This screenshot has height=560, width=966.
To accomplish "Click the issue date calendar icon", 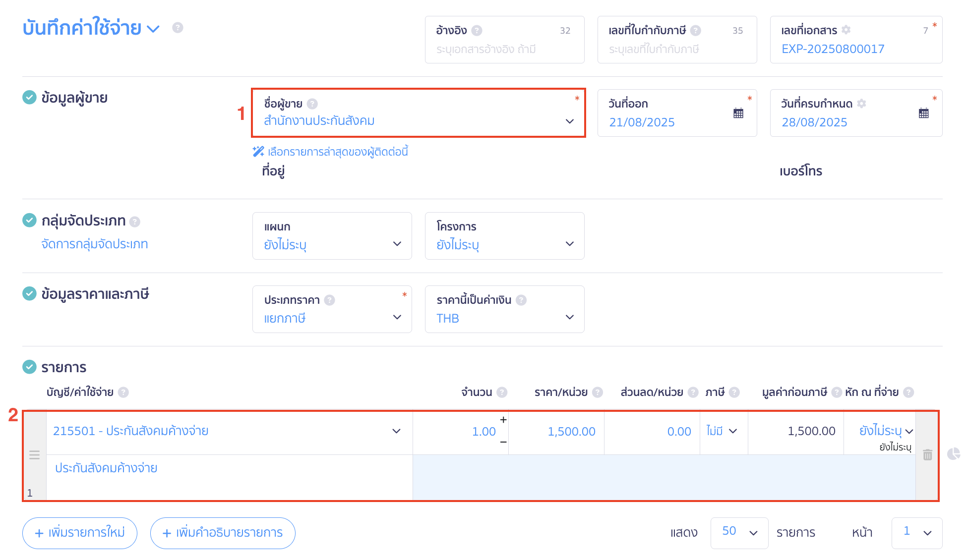I will coord(738,113).
